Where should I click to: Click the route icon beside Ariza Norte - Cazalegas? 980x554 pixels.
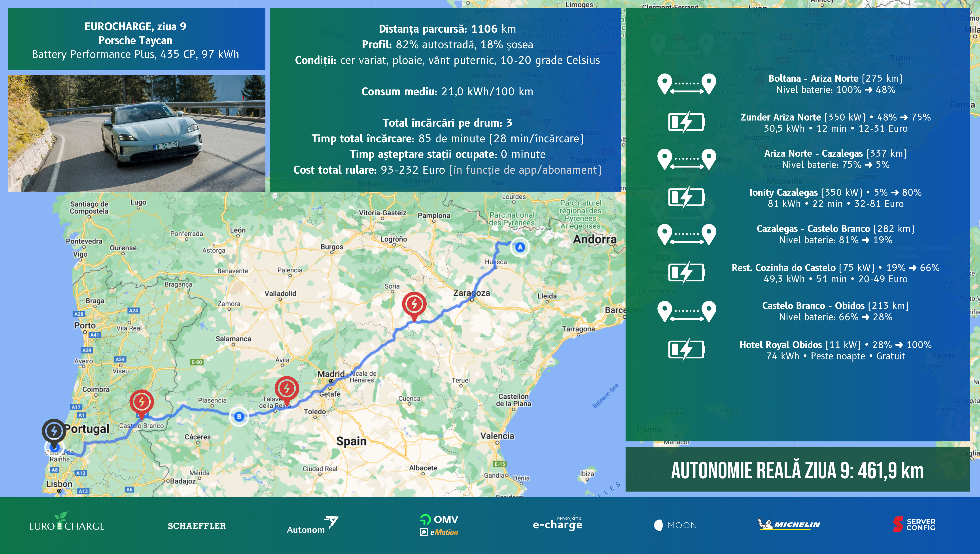(687, 159)
